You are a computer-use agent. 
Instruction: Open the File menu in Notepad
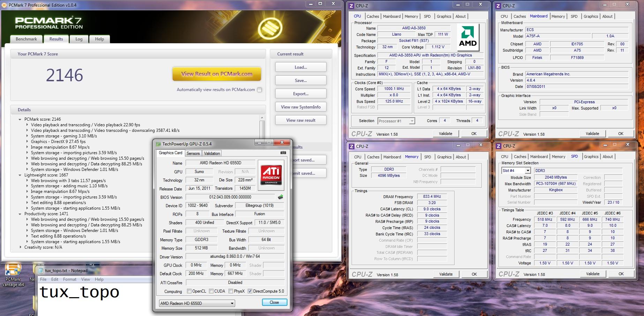point(43,279)
